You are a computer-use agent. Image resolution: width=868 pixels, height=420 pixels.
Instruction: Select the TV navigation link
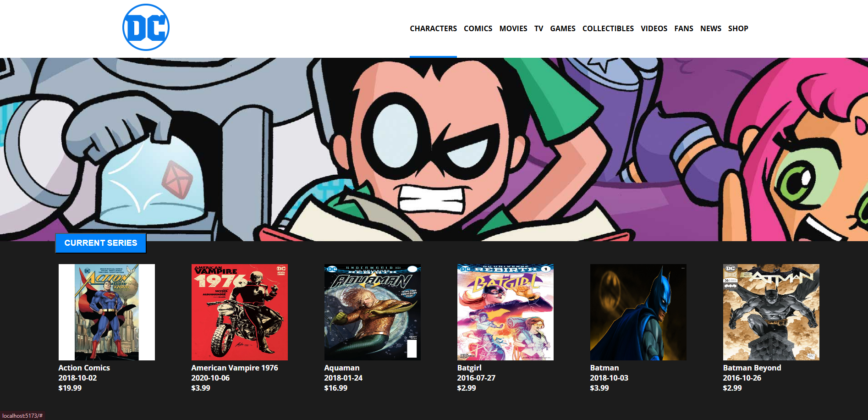[x=538, y=28]
